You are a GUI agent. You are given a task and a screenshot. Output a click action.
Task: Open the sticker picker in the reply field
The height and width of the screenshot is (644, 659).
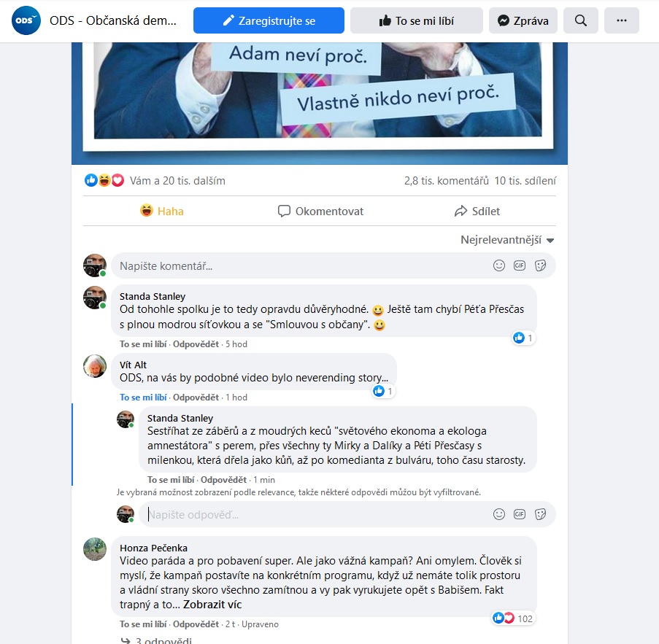click(x=540, y=514)
